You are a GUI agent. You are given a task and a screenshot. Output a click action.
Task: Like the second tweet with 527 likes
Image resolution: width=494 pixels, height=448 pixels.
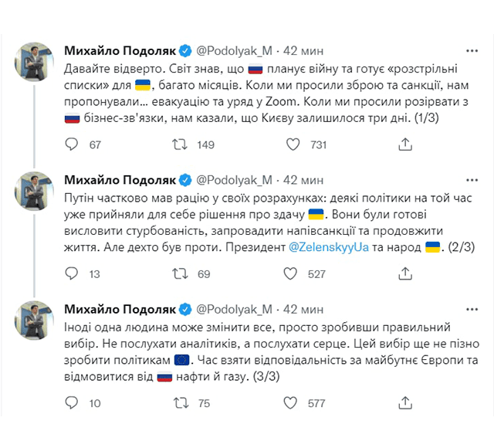point(293,273)
